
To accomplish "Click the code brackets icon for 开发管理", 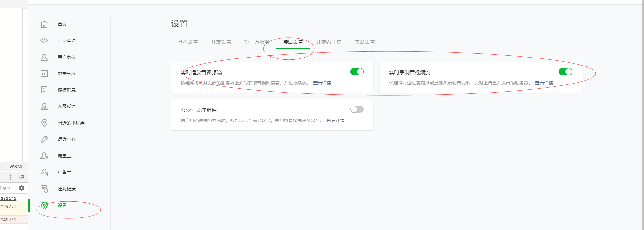I will pos(44,40).
